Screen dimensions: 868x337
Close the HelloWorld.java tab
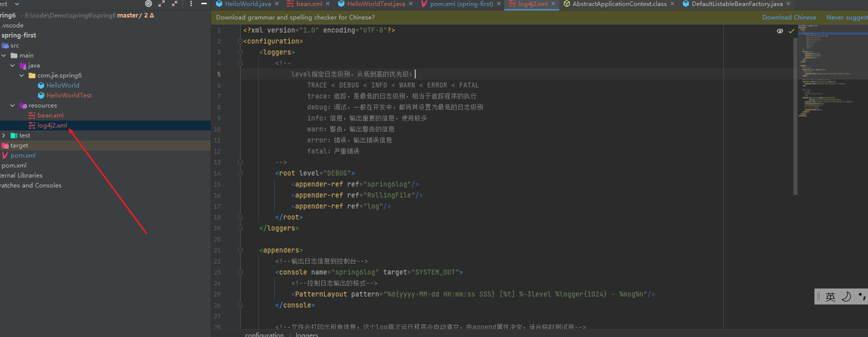(277, 3)
